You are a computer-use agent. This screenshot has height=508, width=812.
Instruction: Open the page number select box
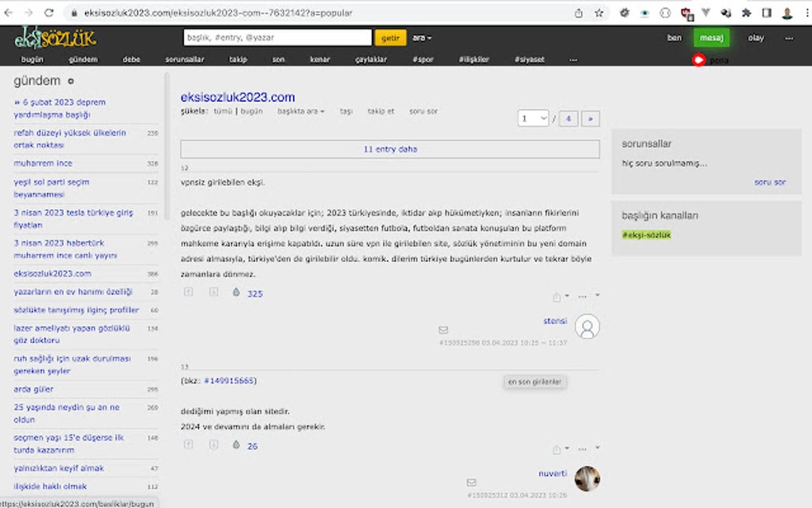(533, 119)
